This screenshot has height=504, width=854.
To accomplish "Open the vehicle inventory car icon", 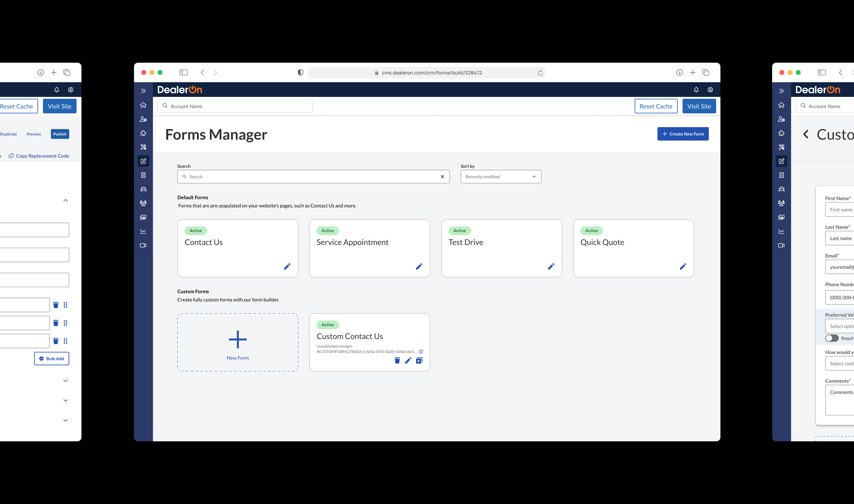I will (143, 189).
